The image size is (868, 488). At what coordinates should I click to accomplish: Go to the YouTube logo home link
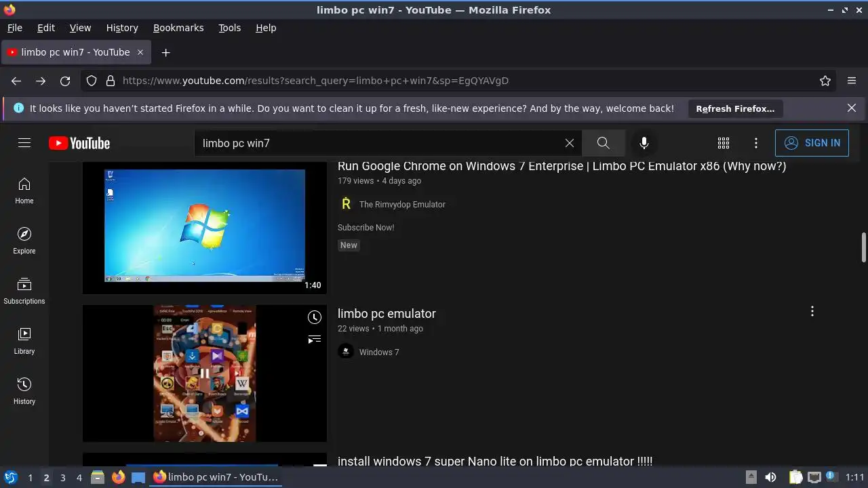pyautogui.click(x=79, y=143)
